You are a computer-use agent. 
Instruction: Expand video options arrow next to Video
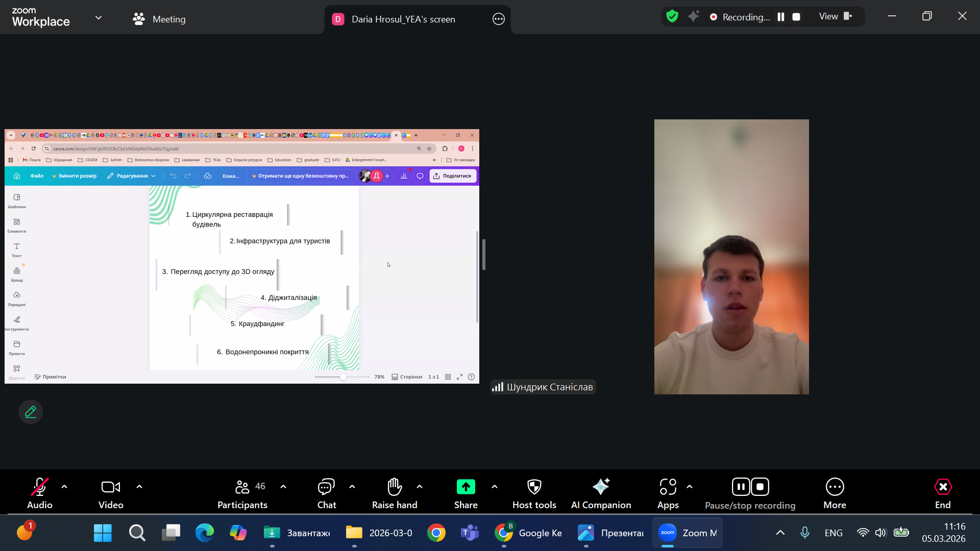pos(139,487)
